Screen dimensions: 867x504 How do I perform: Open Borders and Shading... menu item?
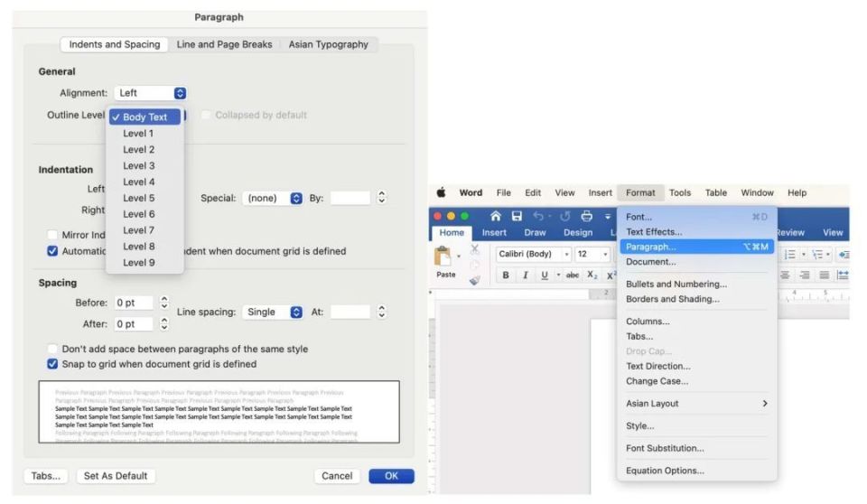tap(696, 299)
